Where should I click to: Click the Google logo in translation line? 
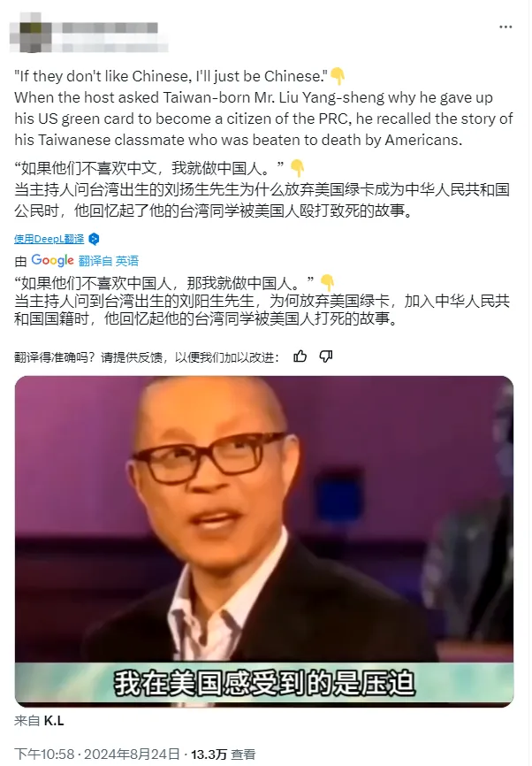point(52,260)
